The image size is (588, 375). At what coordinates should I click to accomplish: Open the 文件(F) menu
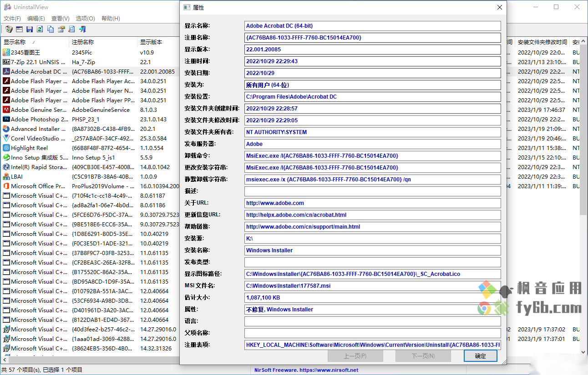click(12, 19)
